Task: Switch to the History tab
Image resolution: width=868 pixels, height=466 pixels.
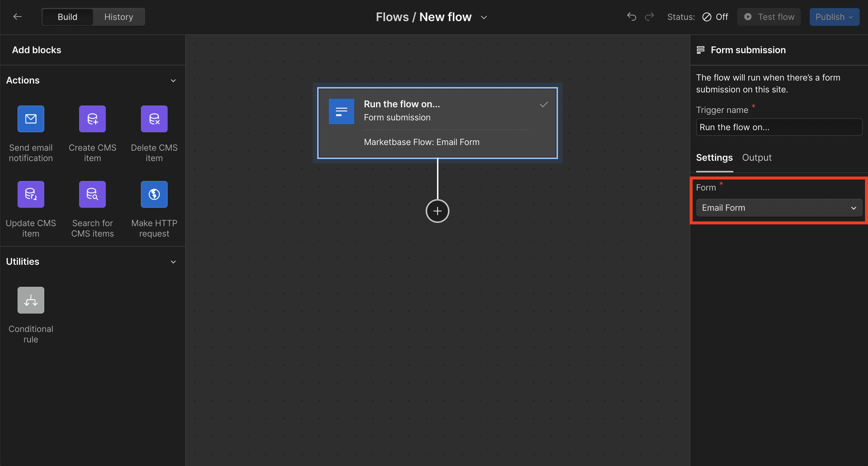Action: (x=119, y=17)
